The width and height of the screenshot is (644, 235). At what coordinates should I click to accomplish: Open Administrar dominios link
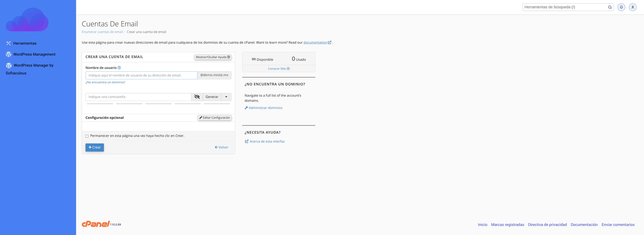click(x=263, y=108)
